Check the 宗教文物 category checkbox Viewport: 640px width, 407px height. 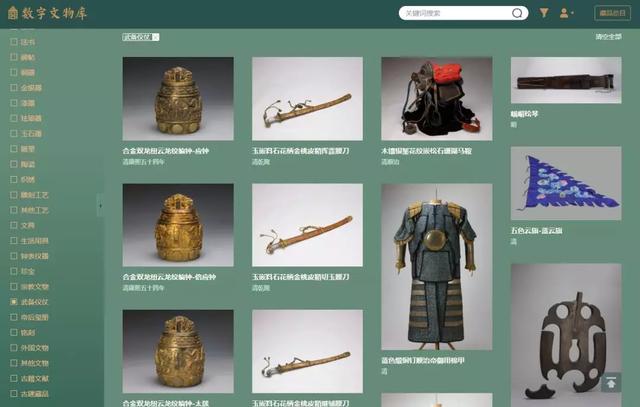[14, 286]
